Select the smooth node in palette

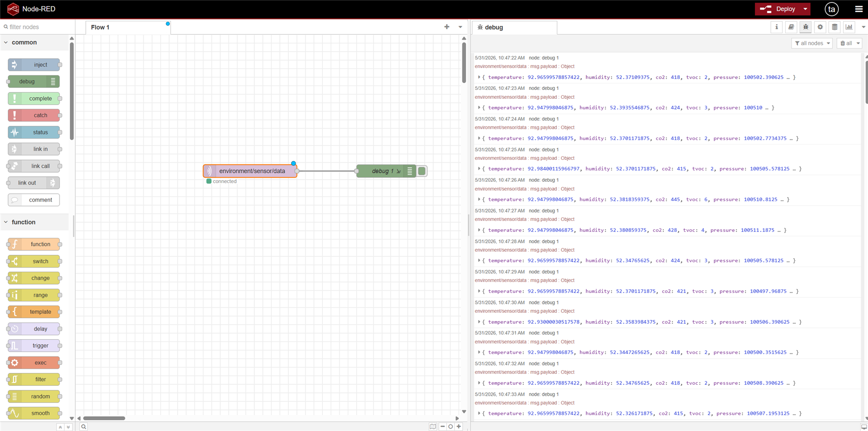click(34, 413)
